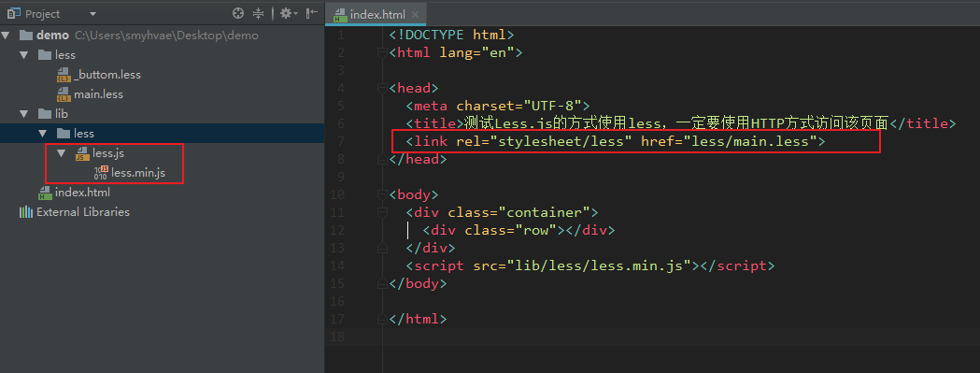The width and height of the screenshot is (980, 373).
Task: Fold the head block at line 4
Action: 382,88
